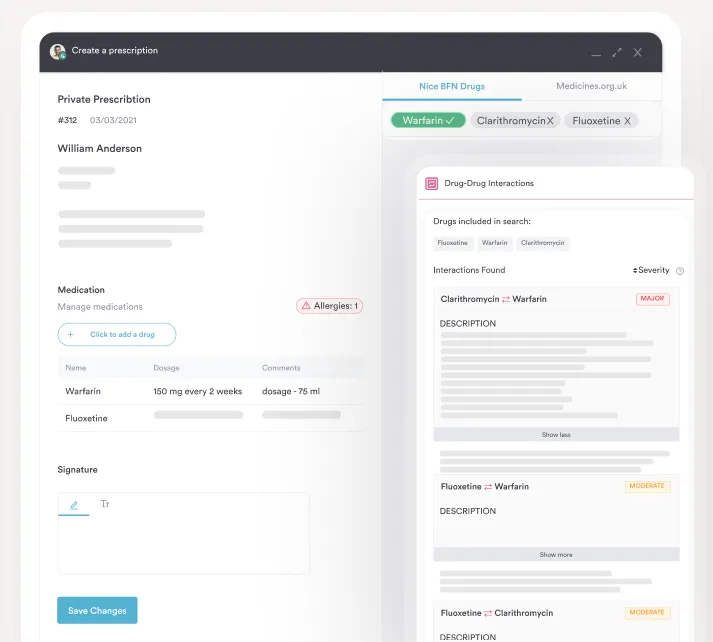The height and width of the screenshot is (642, 713).
Task: Expand the window using the maximize icon
Action: click(617, 52)
